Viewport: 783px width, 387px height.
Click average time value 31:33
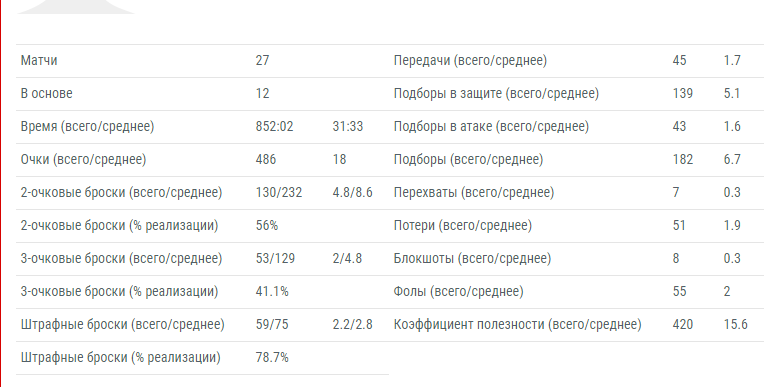348,126
